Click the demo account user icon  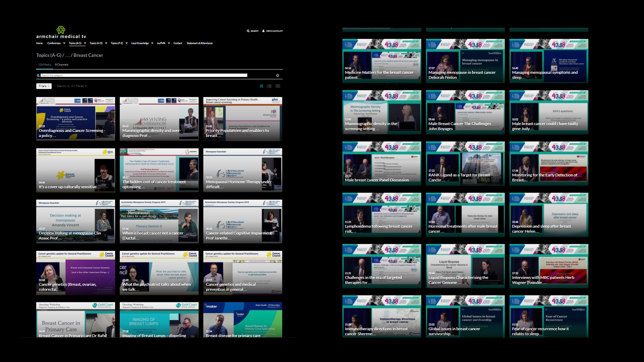coord(263,31)
